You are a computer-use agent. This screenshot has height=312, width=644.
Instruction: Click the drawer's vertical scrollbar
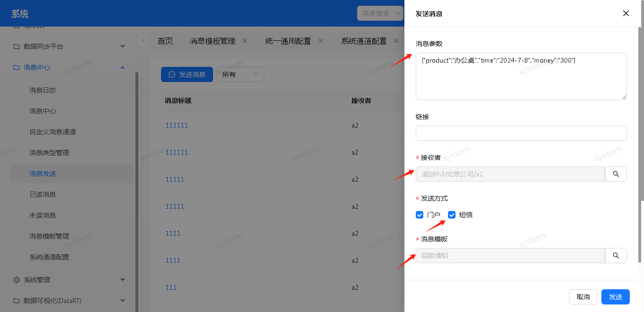[x=641, y=114]
